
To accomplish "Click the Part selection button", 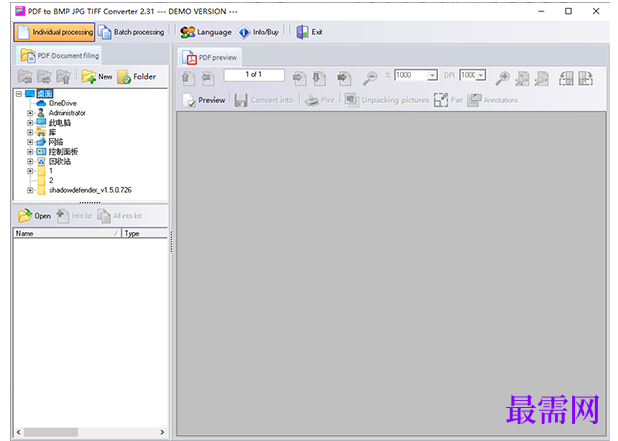I will [448, 100].
